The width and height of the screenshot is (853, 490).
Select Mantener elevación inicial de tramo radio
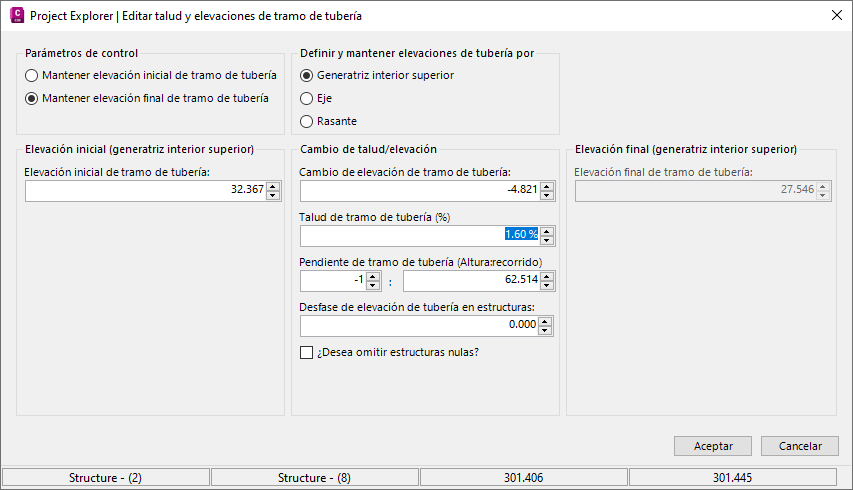(x=33, y=75)
